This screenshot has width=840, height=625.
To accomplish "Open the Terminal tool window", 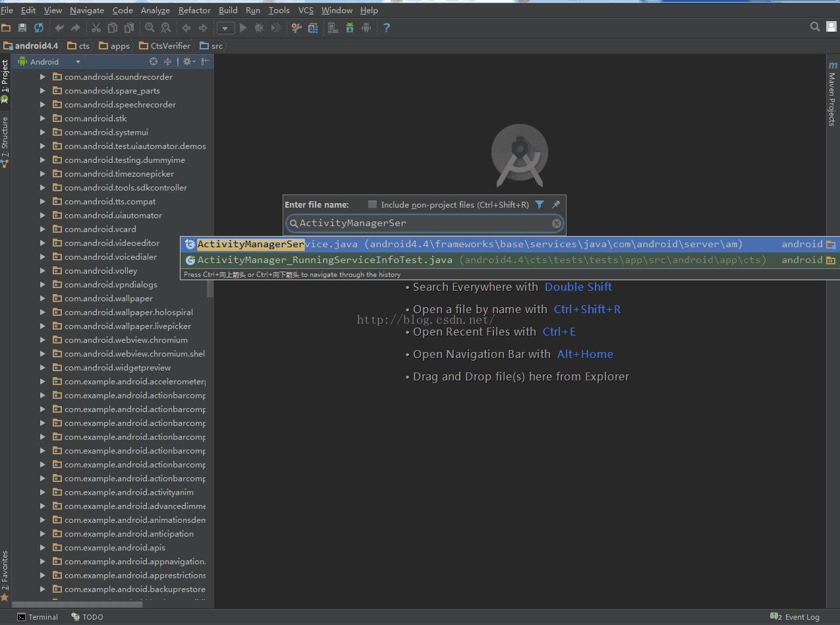I will pyautogui.click(x=38, y=617).
